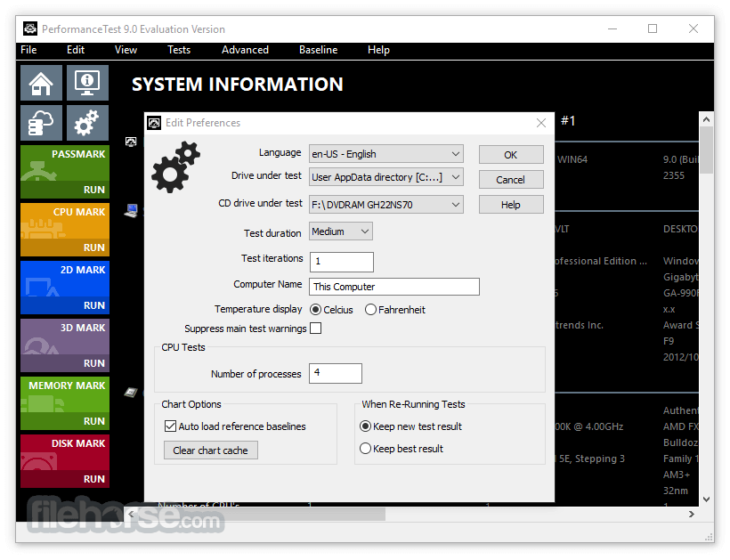Screen dimensions: 730x560
Task: Click the vertical scrollbar up arrow
Action: pyautogui.click(x=706, y=119)
